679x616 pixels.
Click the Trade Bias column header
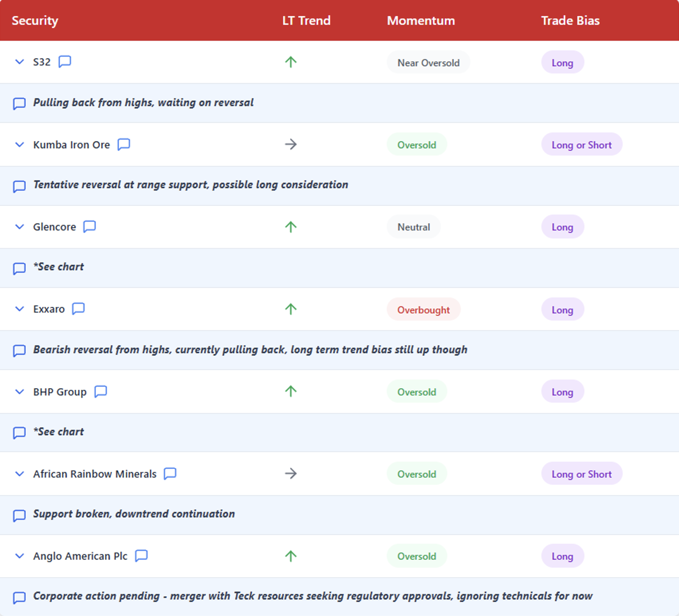click(x=570, y=20)
